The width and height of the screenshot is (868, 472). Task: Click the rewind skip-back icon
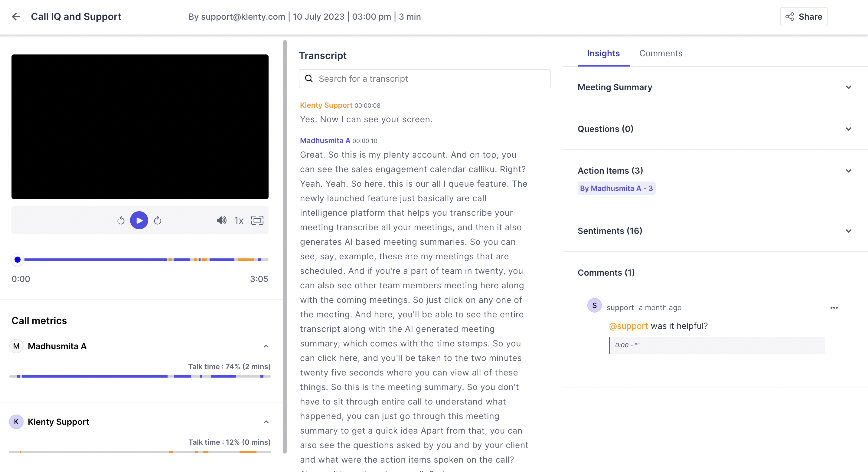click(121, 221)
